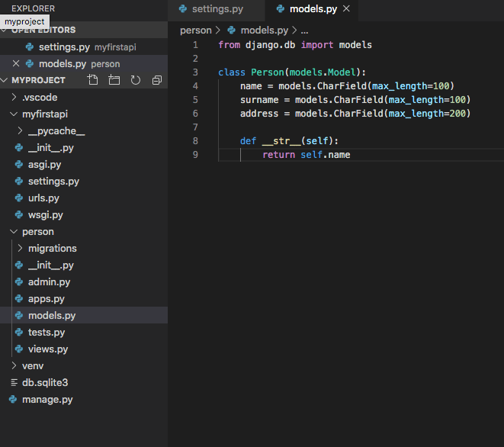This screenshot has height=447, width=504.
Task: Click line number 3 in the gutter
Action: click(195, 72)
